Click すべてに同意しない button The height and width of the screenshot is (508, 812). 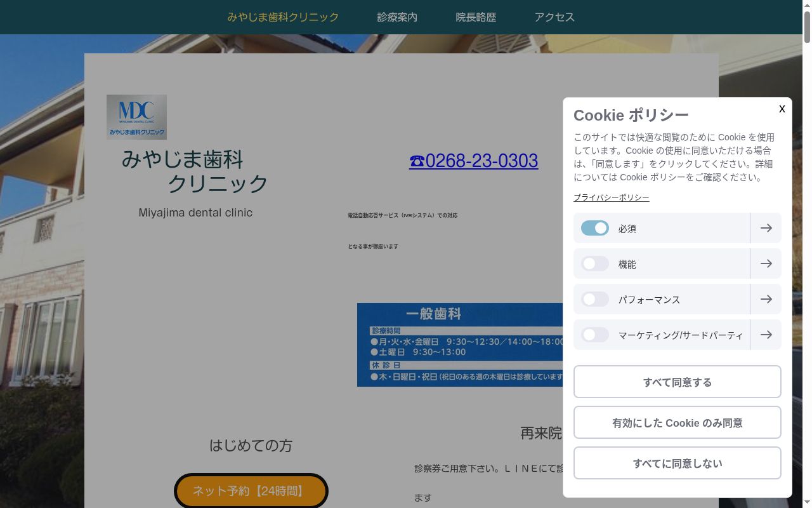[678, 463]
